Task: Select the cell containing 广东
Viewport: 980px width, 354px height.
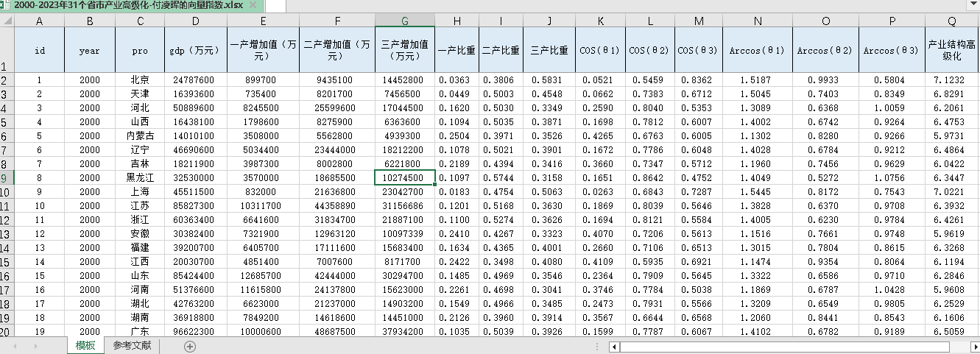Action: coord(139,331)
